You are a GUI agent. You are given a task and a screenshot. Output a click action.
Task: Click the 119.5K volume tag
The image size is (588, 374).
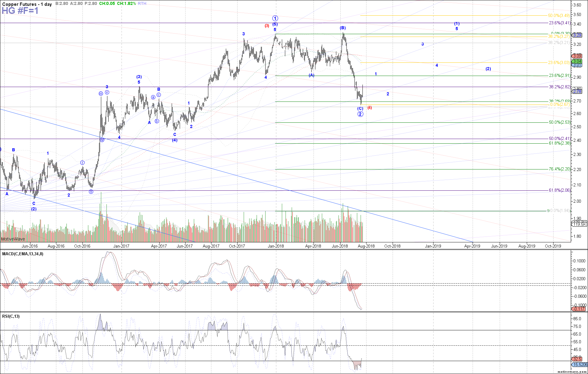(x=579, y=225)
